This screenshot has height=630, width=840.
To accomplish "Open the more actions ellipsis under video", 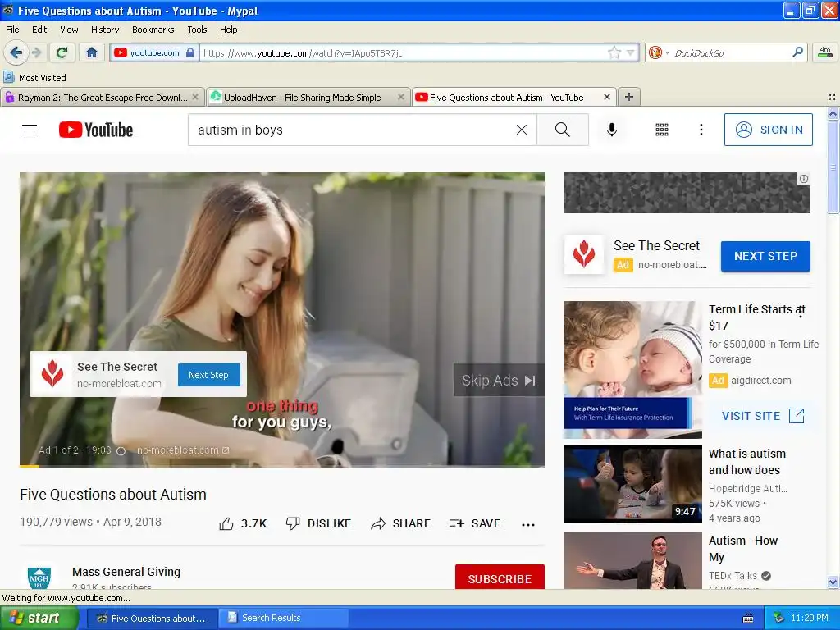I will point(528,524).
